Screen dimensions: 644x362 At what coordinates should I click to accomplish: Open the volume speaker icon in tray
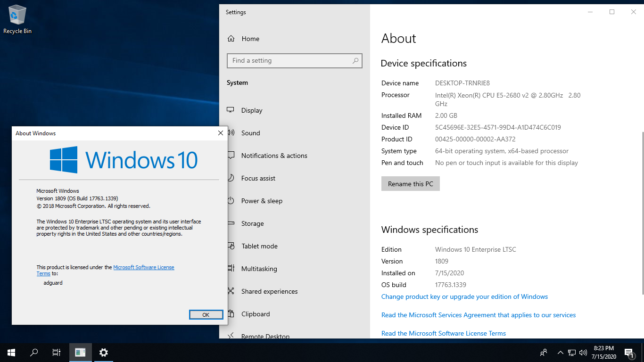pos(583,352)
